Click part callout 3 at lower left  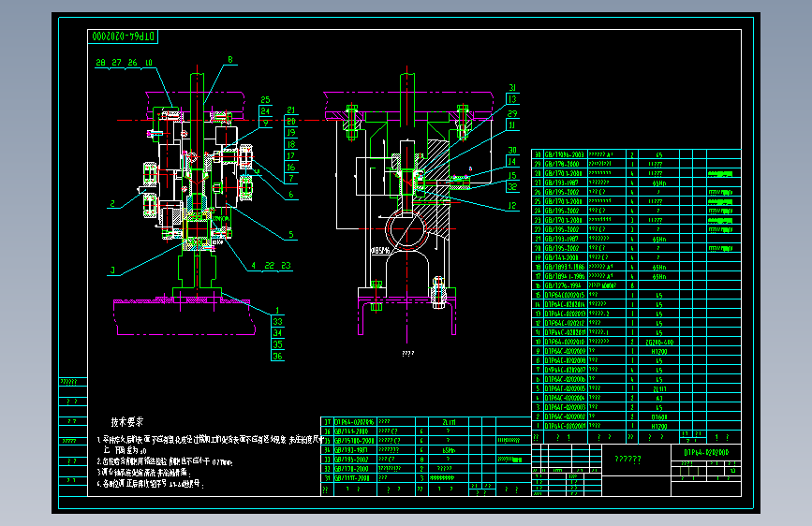112,270
